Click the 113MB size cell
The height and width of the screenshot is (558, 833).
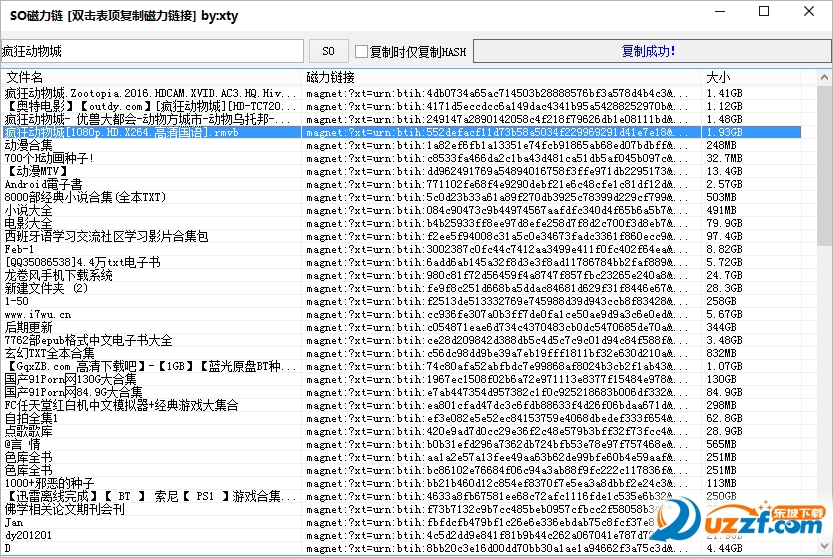coord(721,484)
